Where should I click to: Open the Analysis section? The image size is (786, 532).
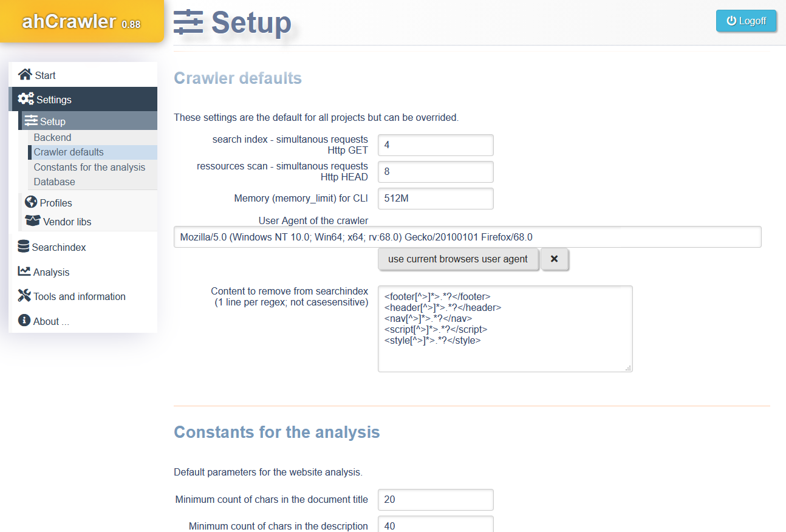pos(83,272)
